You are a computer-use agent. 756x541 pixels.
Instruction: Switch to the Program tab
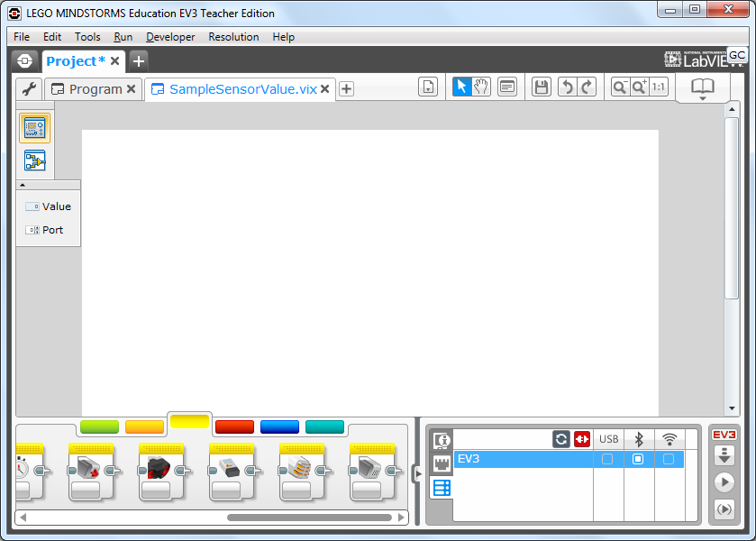96,89
